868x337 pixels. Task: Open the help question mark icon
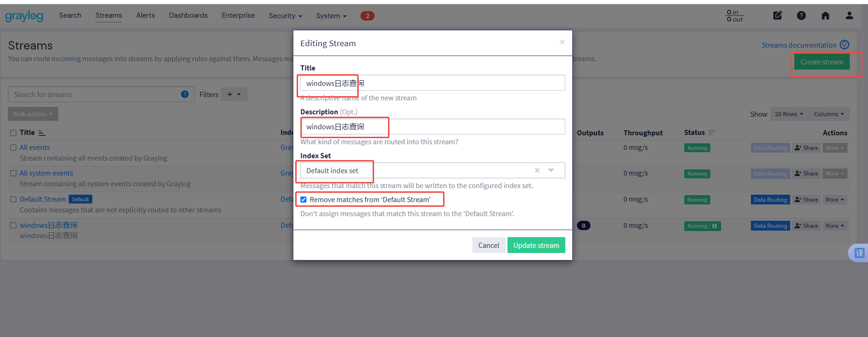801,15
